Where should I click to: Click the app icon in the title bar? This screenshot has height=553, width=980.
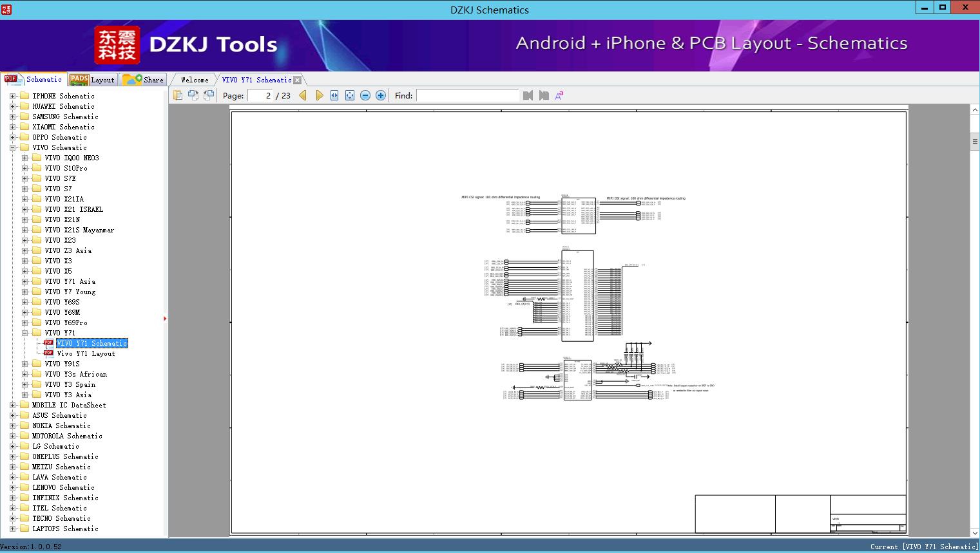pos(6,10)
